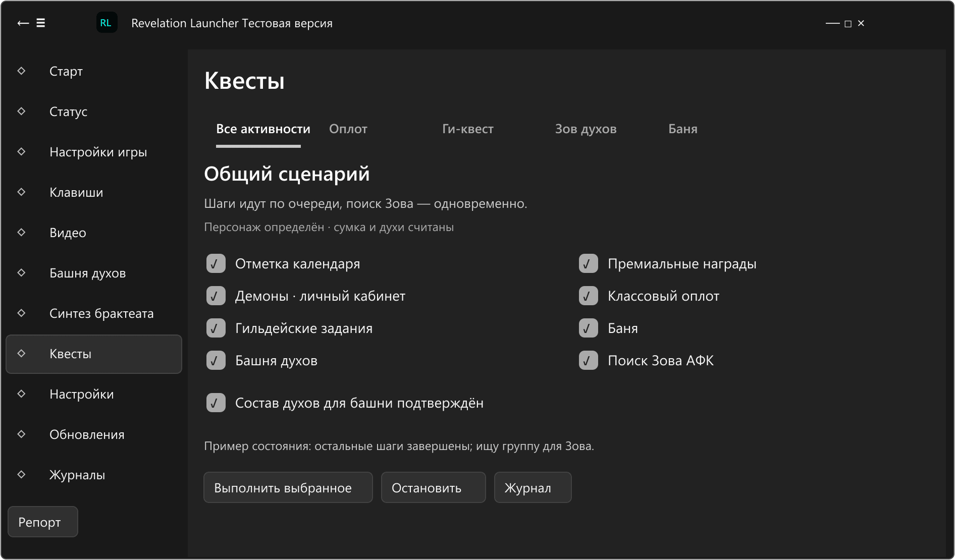955x560 pixels.
Task: Open Журналы in the sidebar
Action: pos(94,475)
